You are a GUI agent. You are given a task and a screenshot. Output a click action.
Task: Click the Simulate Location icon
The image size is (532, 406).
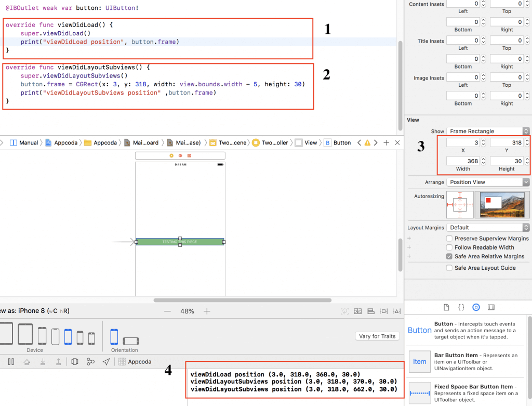coord(107,362)
